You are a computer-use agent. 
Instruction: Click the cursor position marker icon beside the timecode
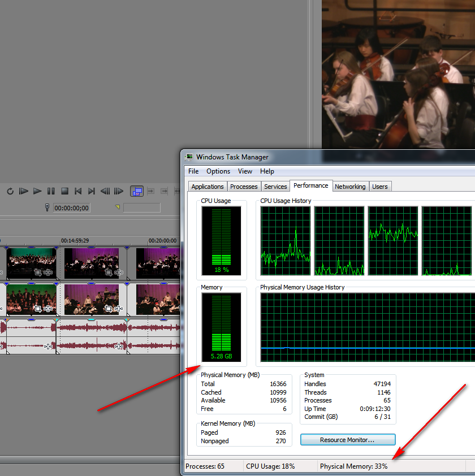[47, 207]
